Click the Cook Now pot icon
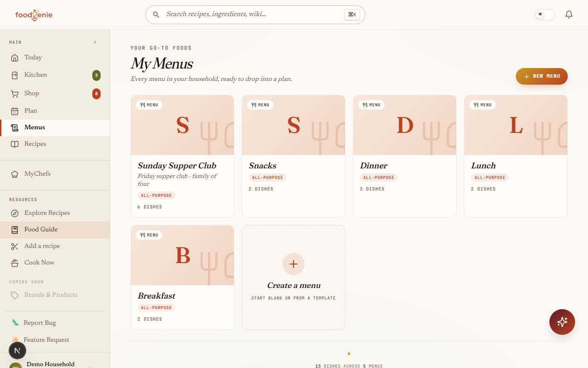 pyautogui.click(x=15, y=263)
